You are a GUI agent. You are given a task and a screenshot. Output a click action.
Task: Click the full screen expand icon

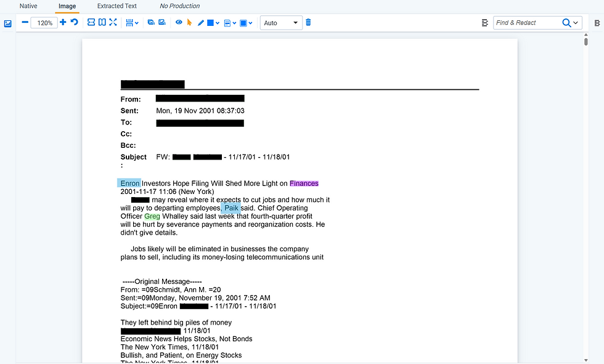coord(113,22)
